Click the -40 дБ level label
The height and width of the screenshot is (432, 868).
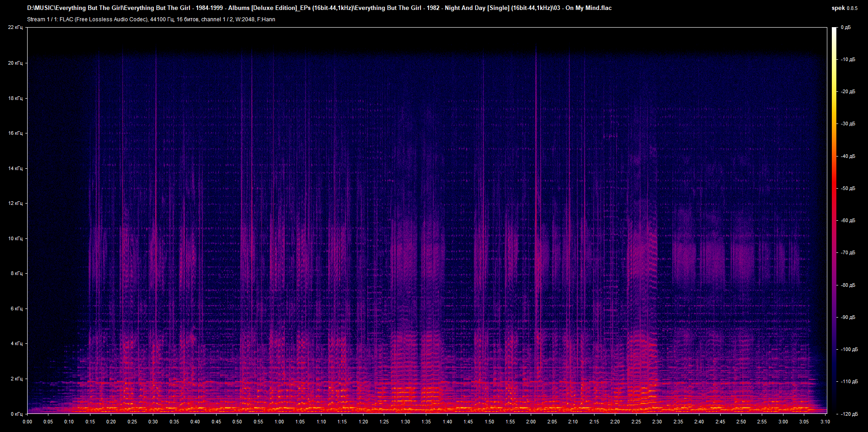847,156
